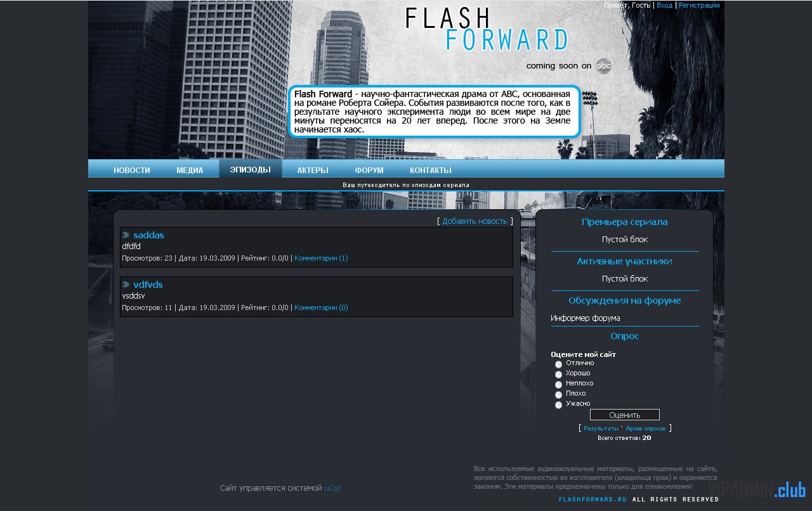Screen dimensions: 812x511
Task: Click Добавить новость link
Action: pos(475,221)
